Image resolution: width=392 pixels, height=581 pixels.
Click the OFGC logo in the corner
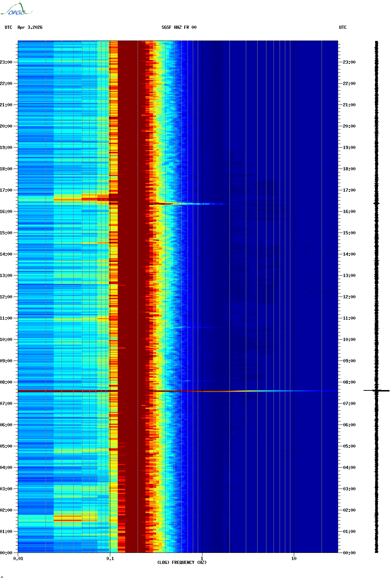(x=16, y=9)
